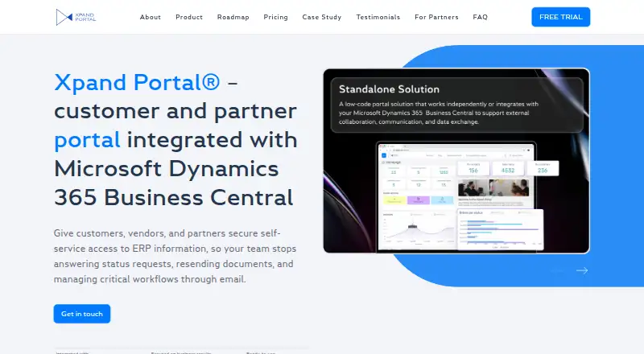Navigate to Testimonials

[378, 17]
